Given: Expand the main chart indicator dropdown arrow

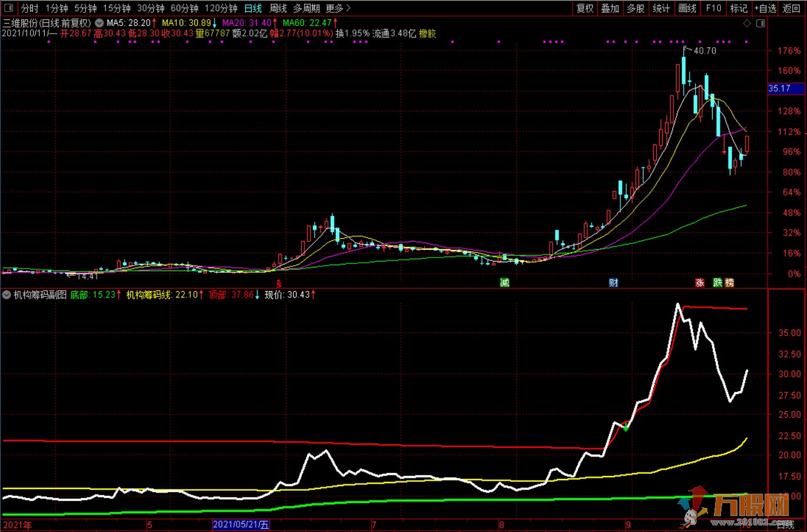Looking at the screenshot, I should point(98,23).
